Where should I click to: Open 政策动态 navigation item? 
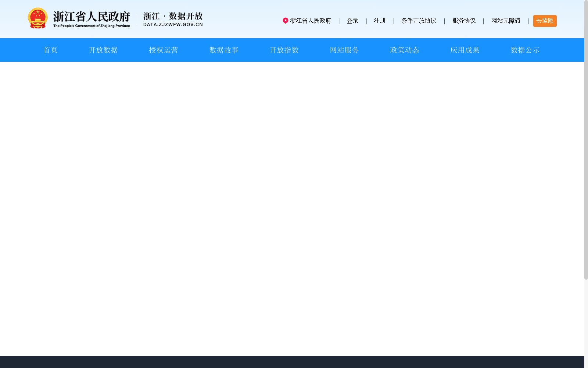click(x=405, y=50)
